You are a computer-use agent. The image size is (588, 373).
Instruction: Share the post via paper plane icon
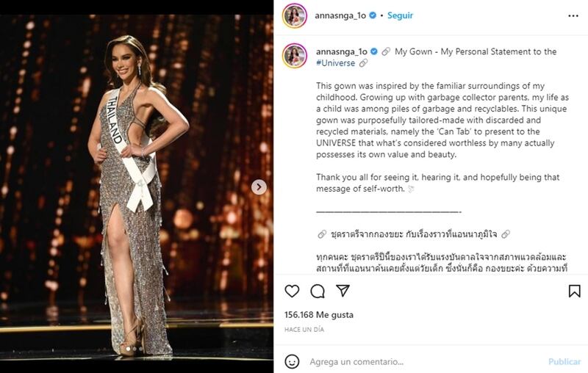point(343,291)
